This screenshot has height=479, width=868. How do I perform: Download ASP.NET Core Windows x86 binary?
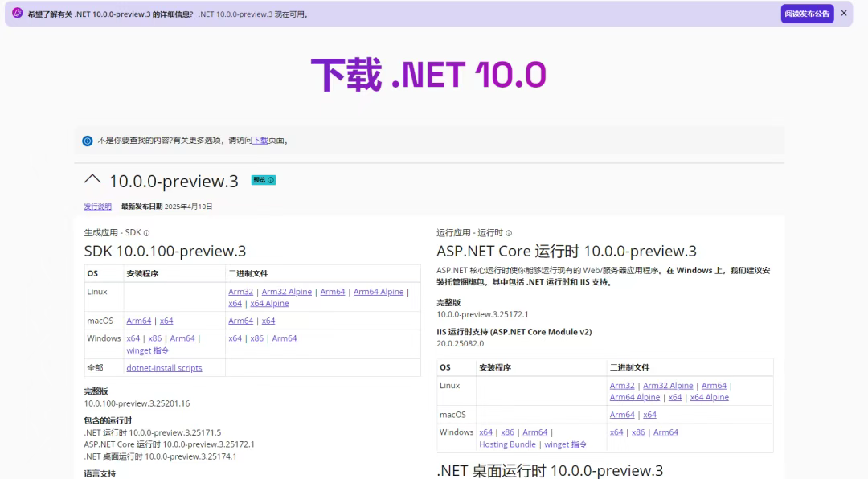[x=638, y=432]
